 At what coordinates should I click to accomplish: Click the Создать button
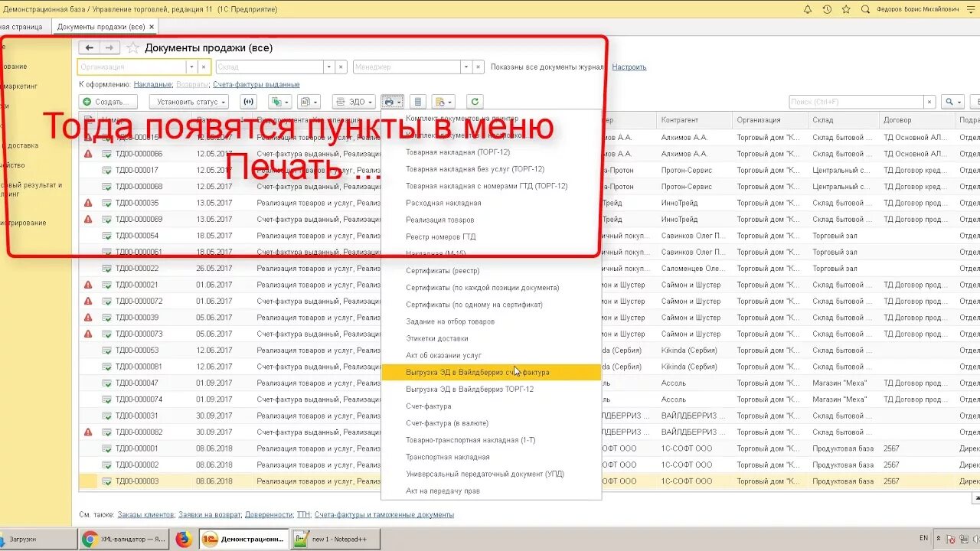click(108, 102)
